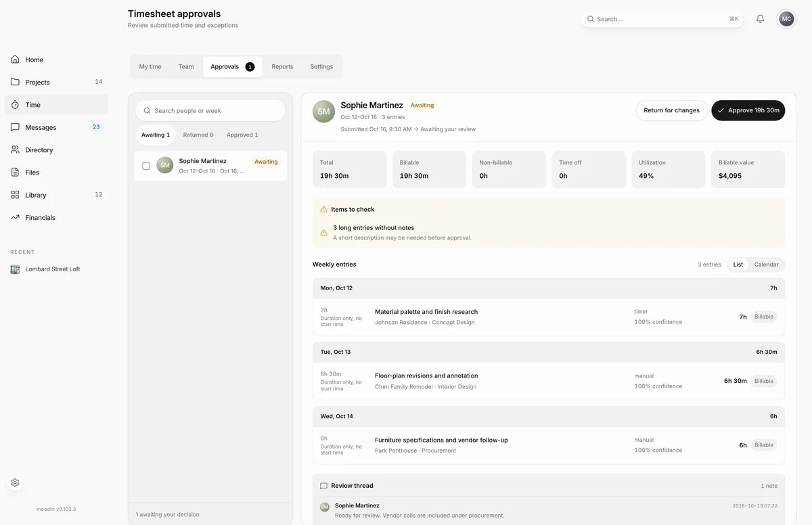Click moodiri v0.103.3 version label
Screen dimensions: 812x525
pyautogui.click(x=56, y=509)
